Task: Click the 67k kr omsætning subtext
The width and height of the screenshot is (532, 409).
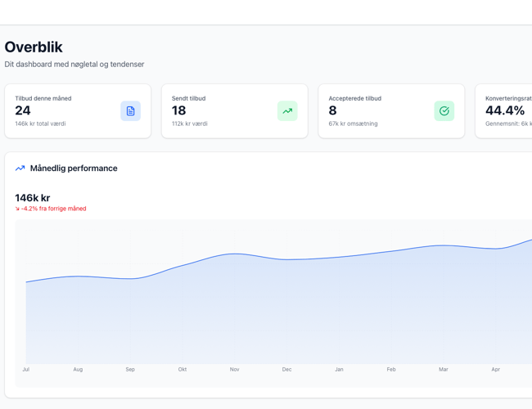Action: (353, 124)
